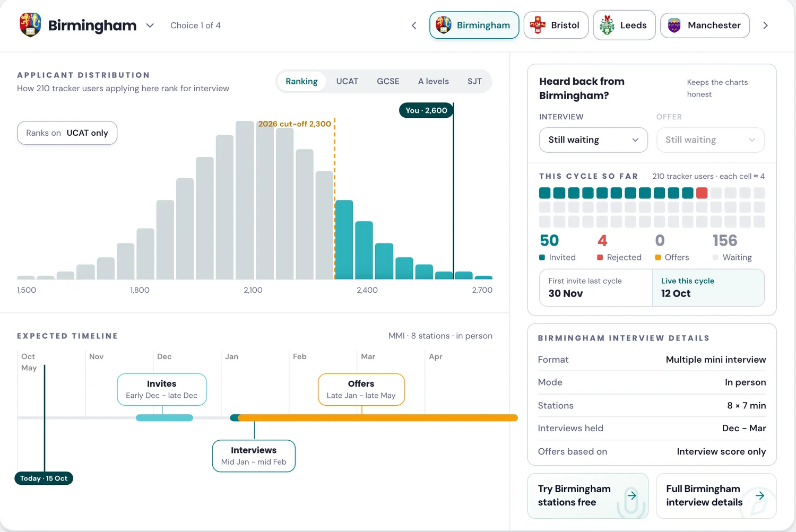Image resolution: width=796 pixels, height=532 pixels.
Task: Click the Live this cycle 12 Oct box
Action: click(x=708, y=287)
